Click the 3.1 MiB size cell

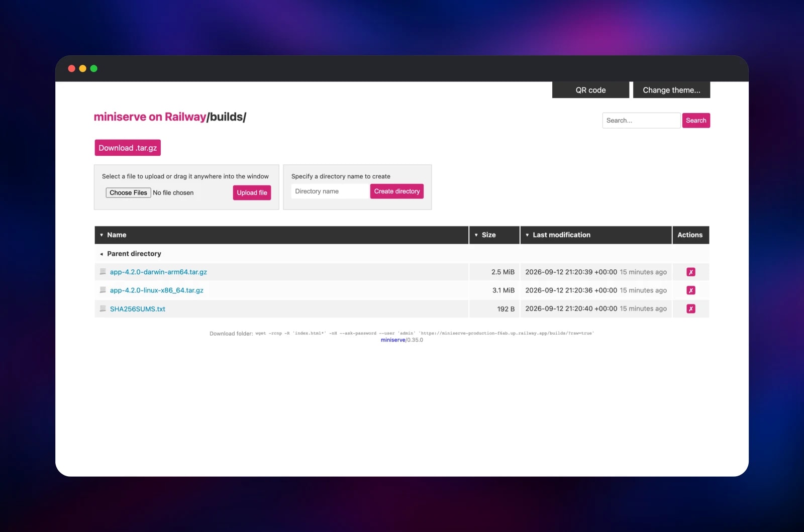(x=494, y=290)
